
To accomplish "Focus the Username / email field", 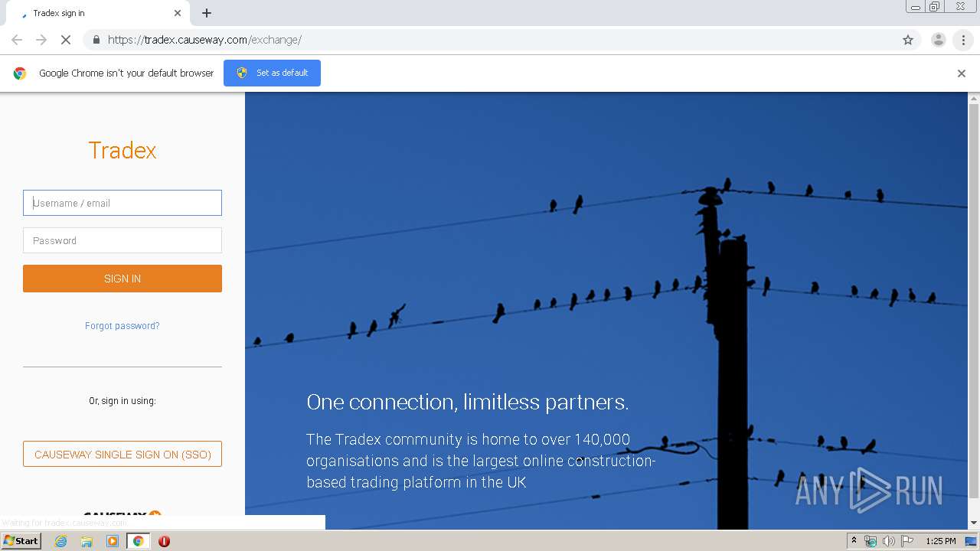I will (x=122, y=203).
